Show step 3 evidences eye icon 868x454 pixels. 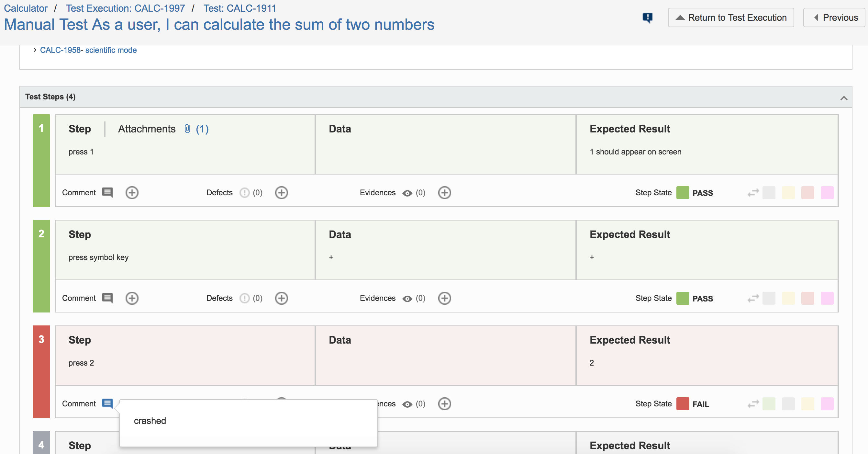coord(407,404)
